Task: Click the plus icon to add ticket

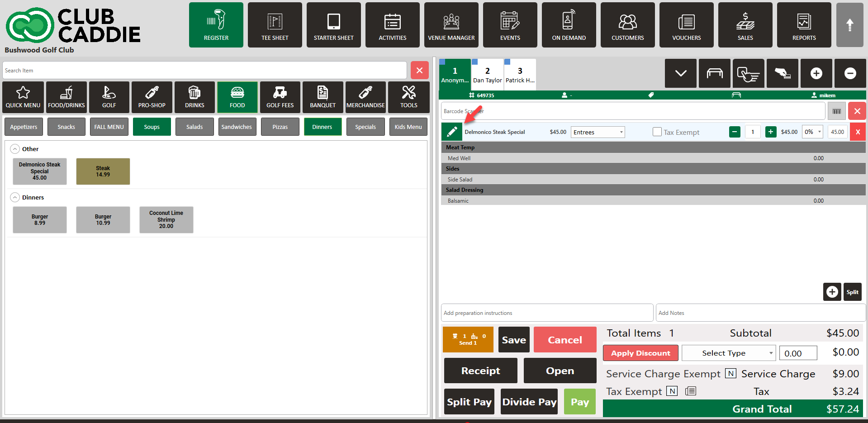Action: [816, 73]
